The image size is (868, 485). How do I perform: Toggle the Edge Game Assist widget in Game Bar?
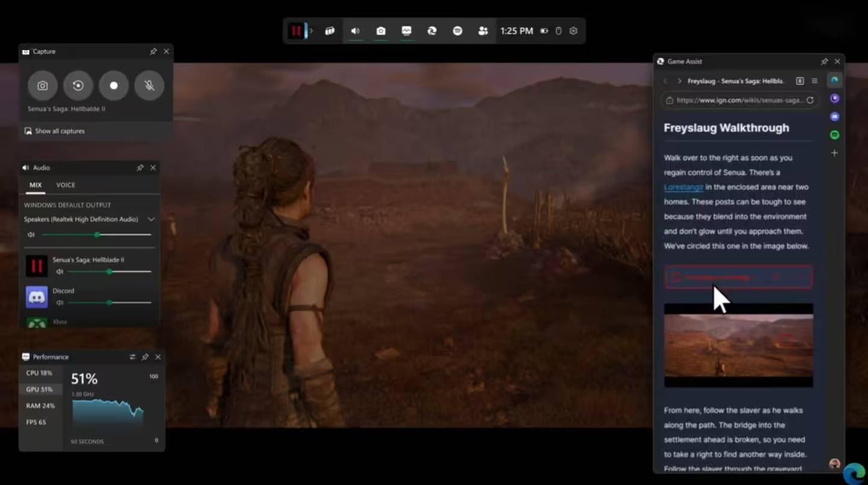coord(432,31)
